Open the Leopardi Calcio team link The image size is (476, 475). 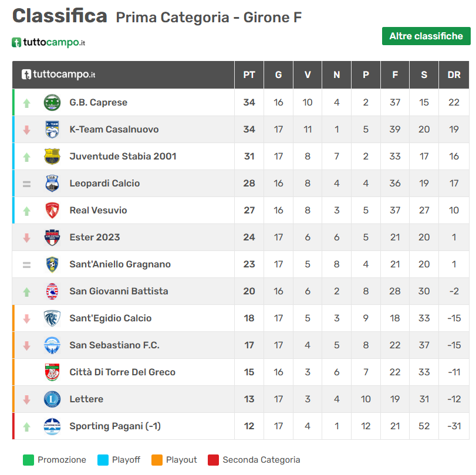[104, 184]
